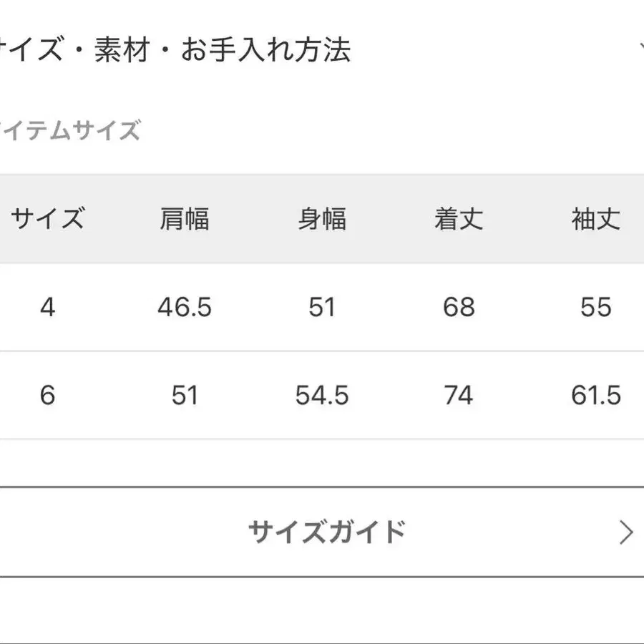Select the 身幅 column header
This screenshot has height=644, width=644.
coord(322,219)
